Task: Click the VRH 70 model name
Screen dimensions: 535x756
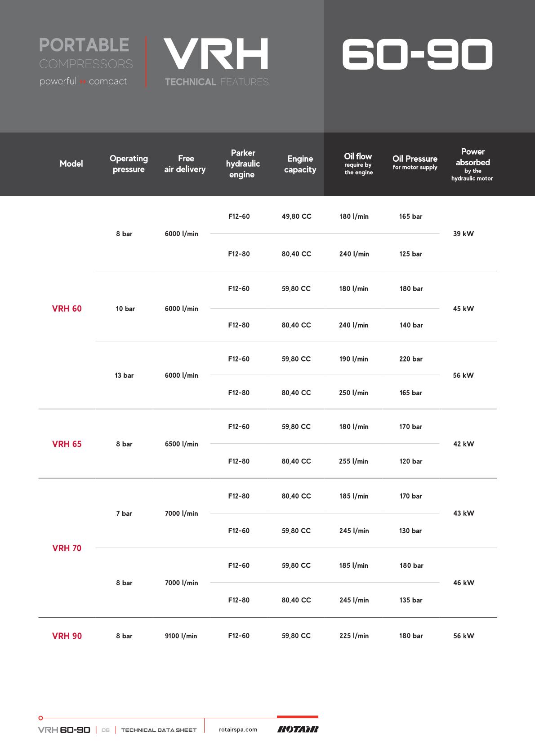Action: click(67, 548)
